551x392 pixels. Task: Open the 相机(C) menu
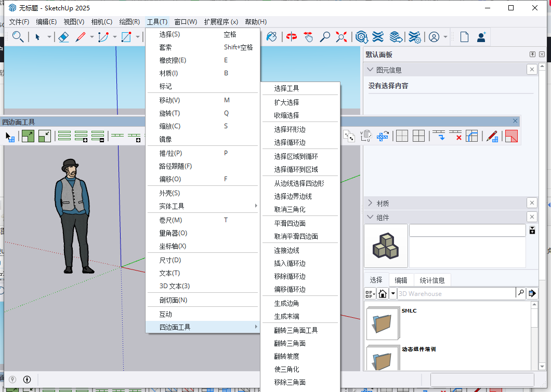(101, 22)
